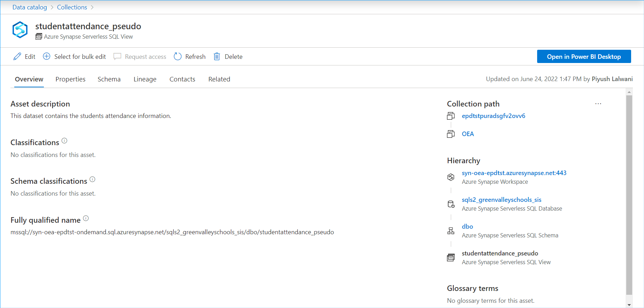Screen dimensions: 644x308
Task: Click the Glossary terms heading
Action: click(473, 288)
